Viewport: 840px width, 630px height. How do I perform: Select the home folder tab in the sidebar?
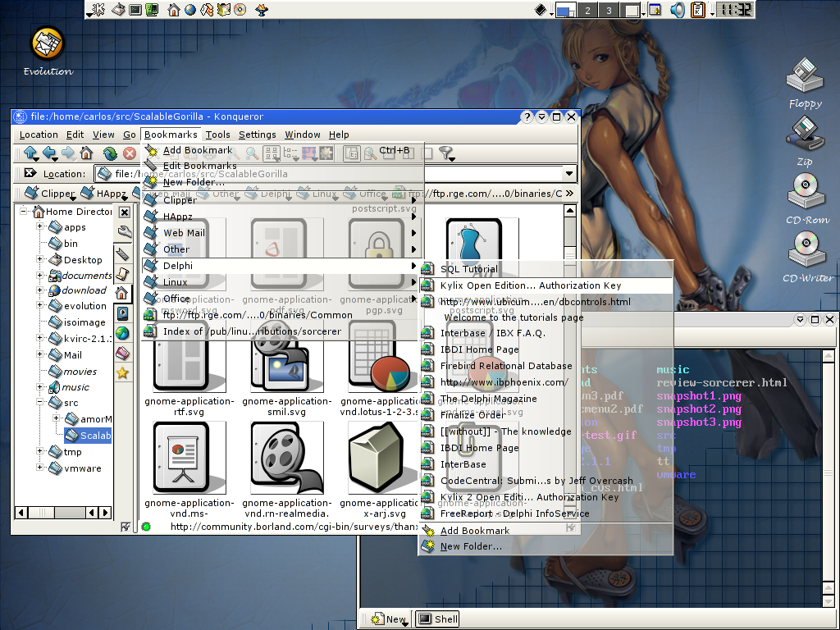click(122, 293)
